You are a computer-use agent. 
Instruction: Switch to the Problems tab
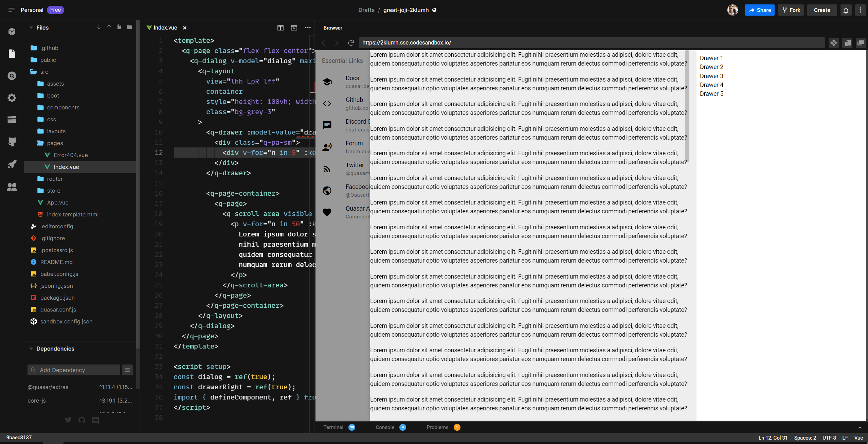click(437, 427)
